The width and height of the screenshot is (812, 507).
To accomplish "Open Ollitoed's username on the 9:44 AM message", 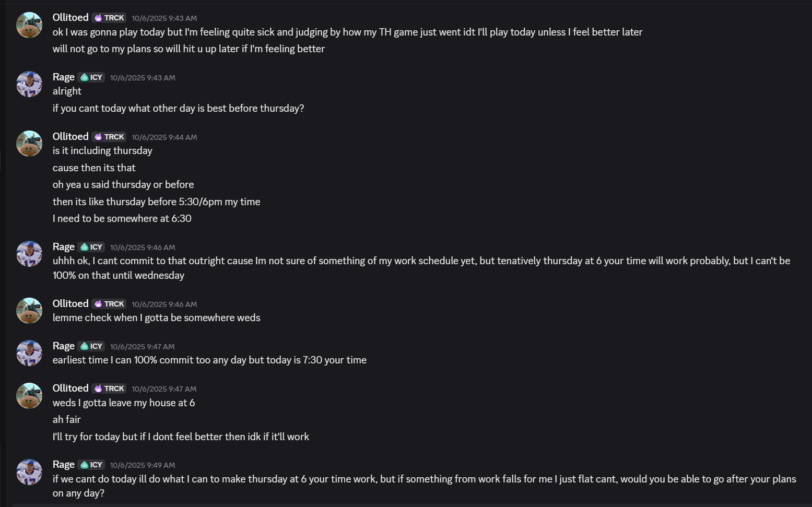I will (70, 137).
